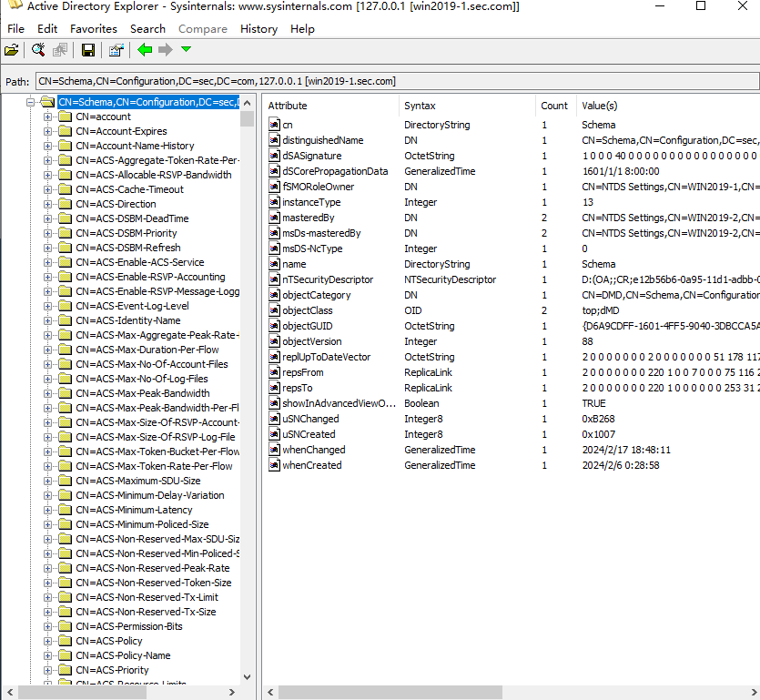Click the folder icon of CN=ACS-Policy
This screenshot has height=700, width=760.
tap(65, 641)
